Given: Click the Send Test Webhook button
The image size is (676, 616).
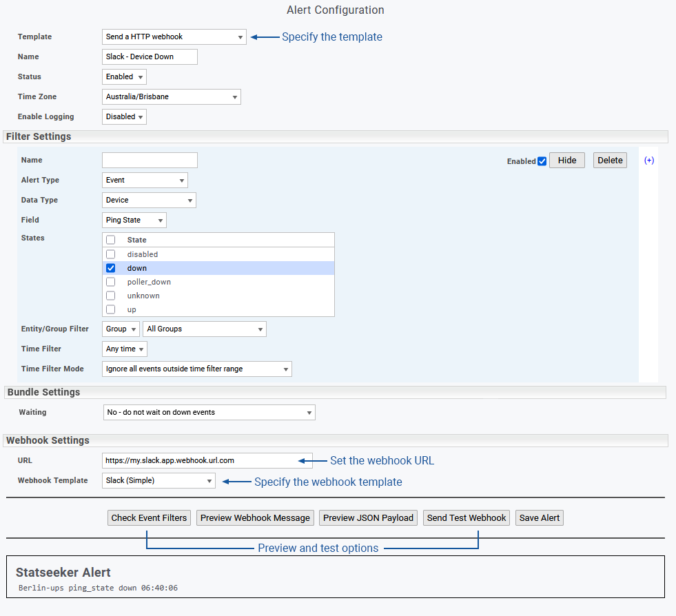Looking at the screenshot, I should tap(467, 518).
